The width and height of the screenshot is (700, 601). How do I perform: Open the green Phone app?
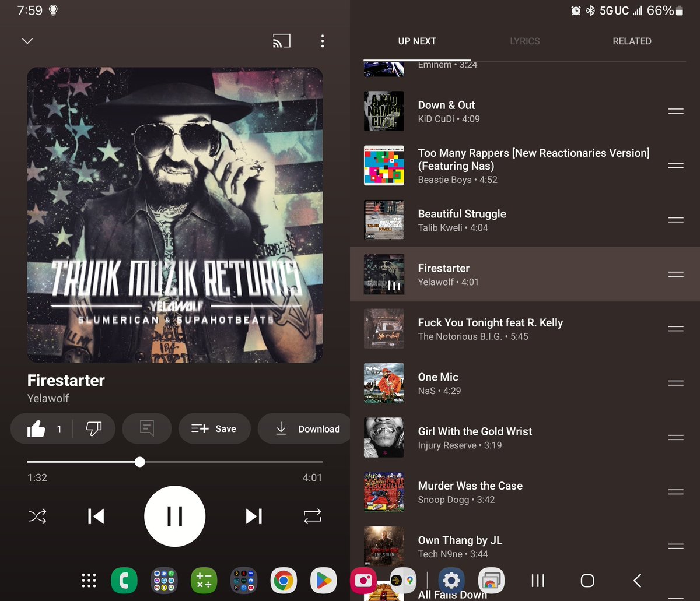tap(124, 581)
